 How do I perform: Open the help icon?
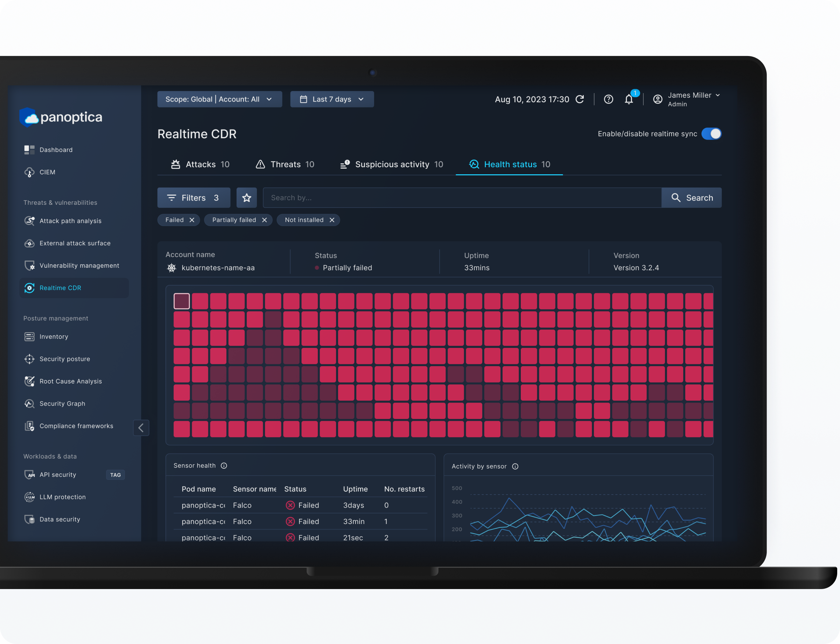608,99
